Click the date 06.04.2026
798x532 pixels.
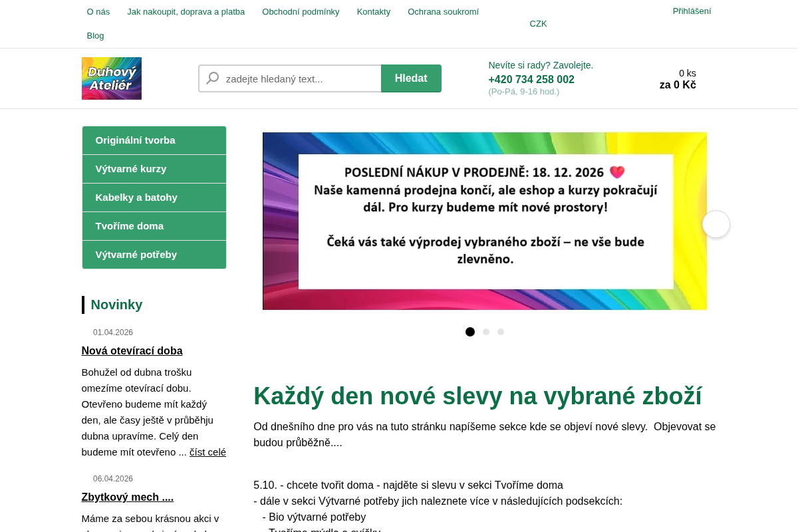[x=113, y=479]
